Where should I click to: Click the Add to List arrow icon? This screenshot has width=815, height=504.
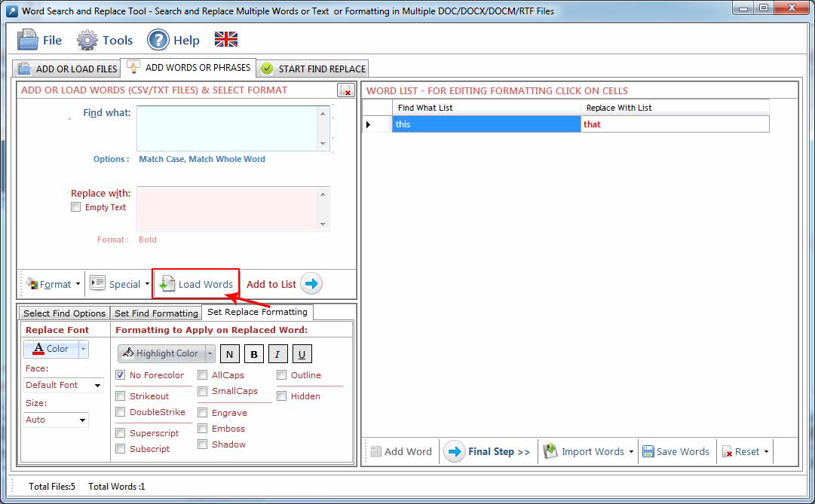tap(311, 284)
